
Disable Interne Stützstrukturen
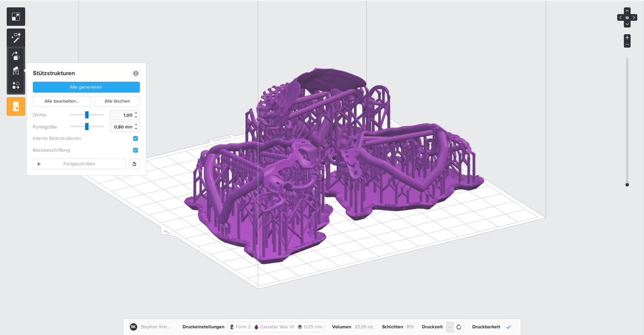coord(135,138)
